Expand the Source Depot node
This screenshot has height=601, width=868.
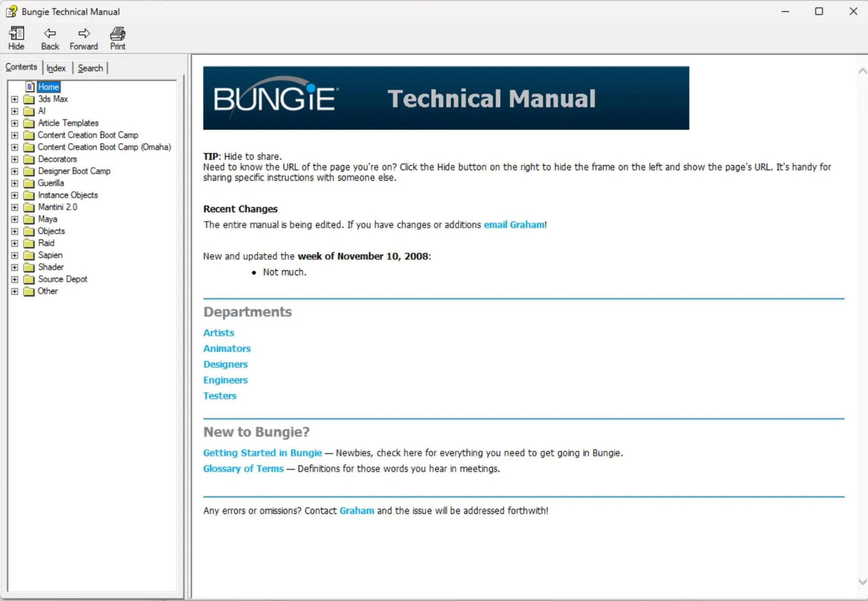click(15, 279)
